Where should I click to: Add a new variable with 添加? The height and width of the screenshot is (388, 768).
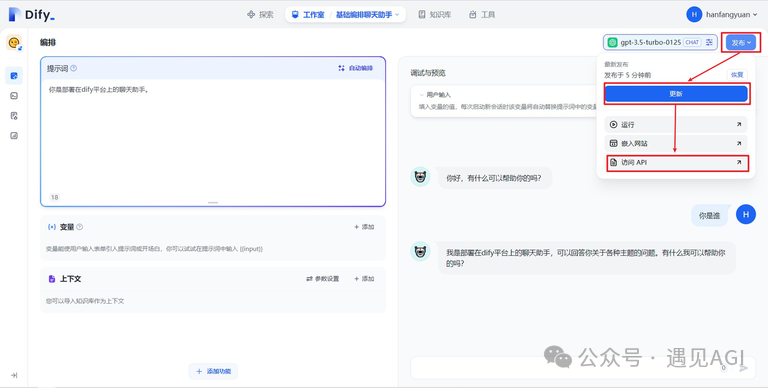364,227
